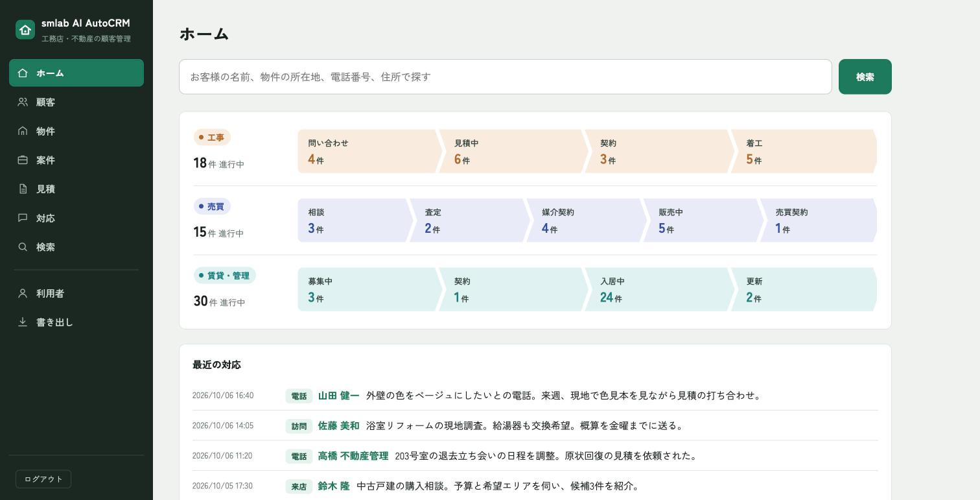Select the 募集中 3件 stage

[370, 289]
